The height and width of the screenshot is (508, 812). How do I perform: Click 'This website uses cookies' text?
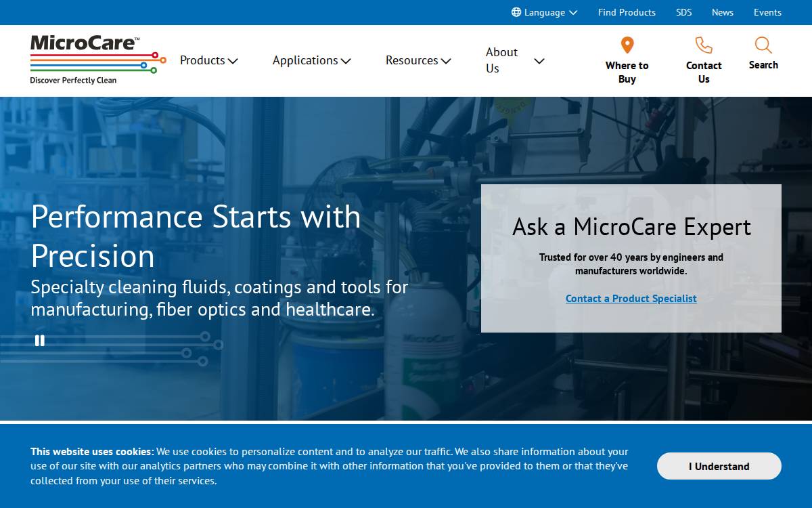[x=92, y=451]
